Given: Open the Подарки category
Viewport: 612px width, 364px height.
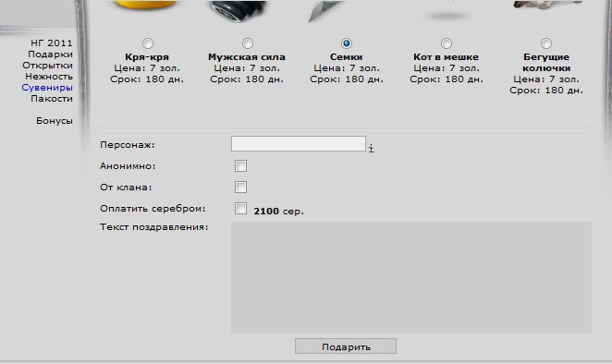Looking at the screenshot, I should point(50,55).
